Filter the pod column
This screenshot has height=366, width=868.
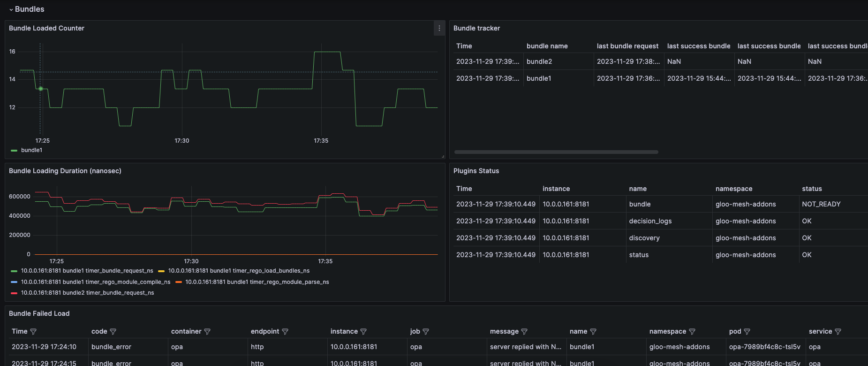pyautogui.click(x=747, y=331)
